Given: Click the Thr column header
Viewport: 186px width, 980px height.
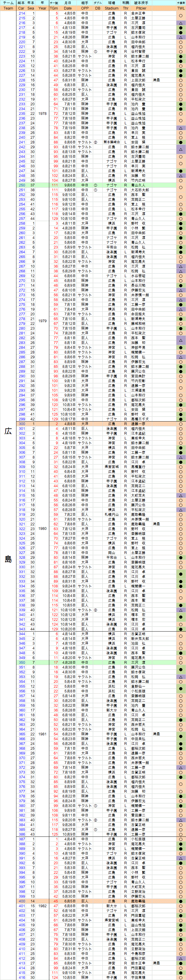Looking at the screenshot, I should pyautogui.click(x=125, y=8).
